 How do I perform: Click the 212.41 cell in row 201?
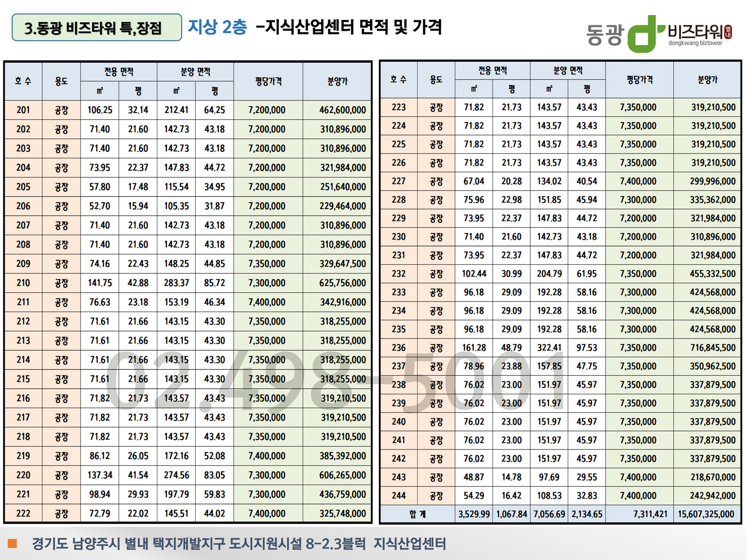176,110
